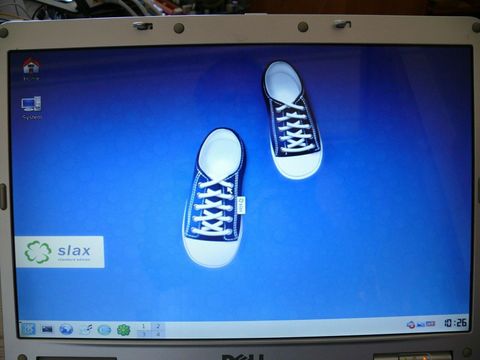Click the green Slax clover panel icon
The height and width of the screenshot is (360, 480).
(x=123, y=330)
